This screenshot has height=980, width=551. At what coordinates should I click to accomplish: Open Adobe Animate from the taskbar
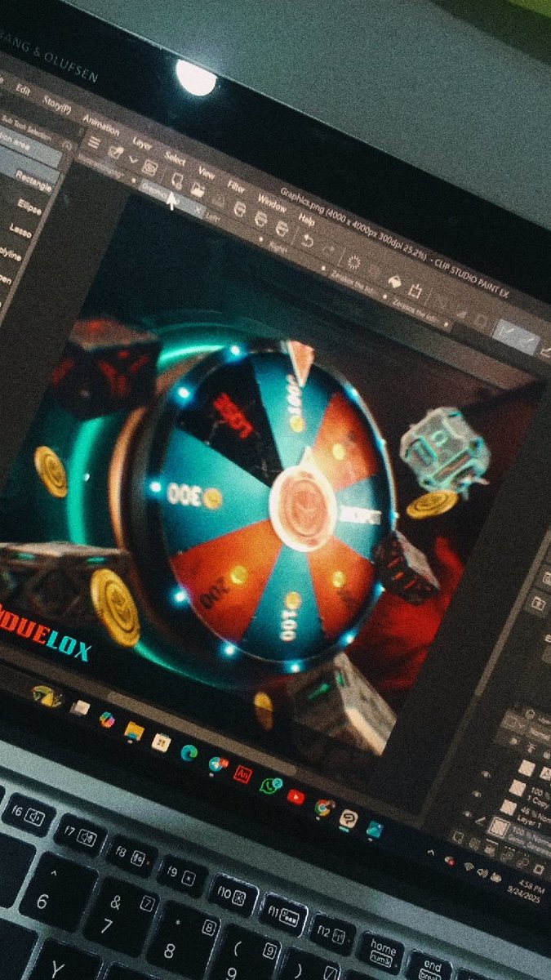coord(242,773)
